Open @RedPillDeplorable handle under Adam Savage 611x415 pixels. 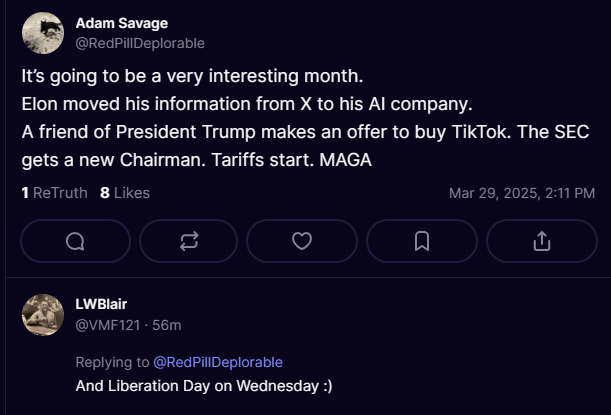click(140, 43)
